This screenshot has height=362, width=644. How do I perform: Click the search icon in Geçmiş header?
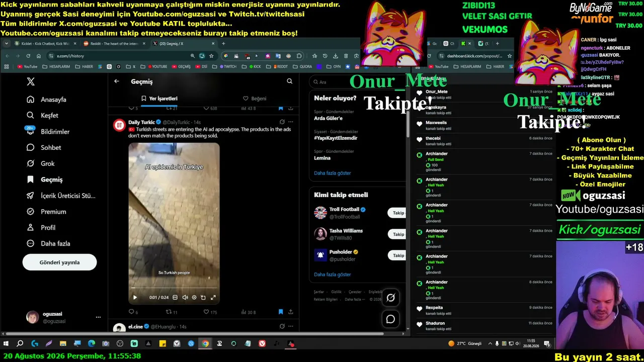(x=289, y=81)
